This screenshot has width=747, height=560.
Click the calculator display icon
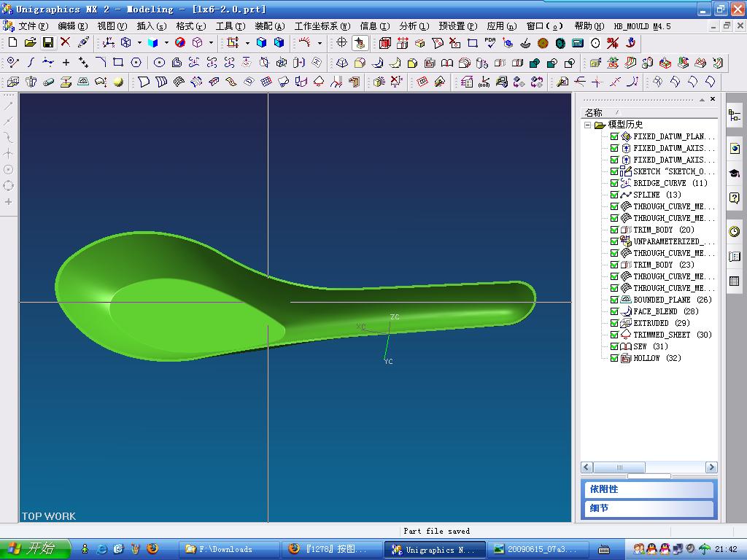pos(578,43)
